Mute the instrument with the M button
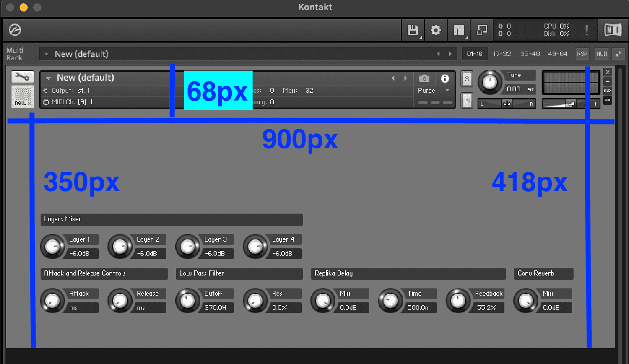Viewport: 629px width, 364px height. coord(467,101)
